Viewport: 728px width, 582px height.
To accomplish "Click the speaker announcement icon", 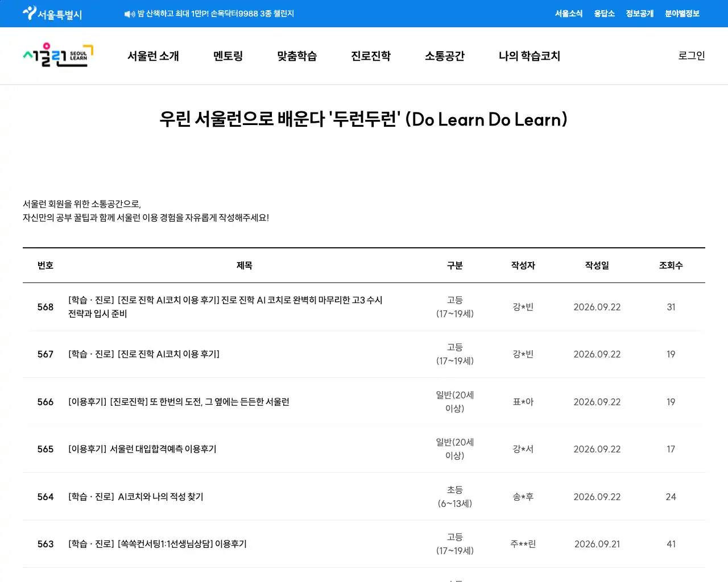I will (x=129, y=14).
